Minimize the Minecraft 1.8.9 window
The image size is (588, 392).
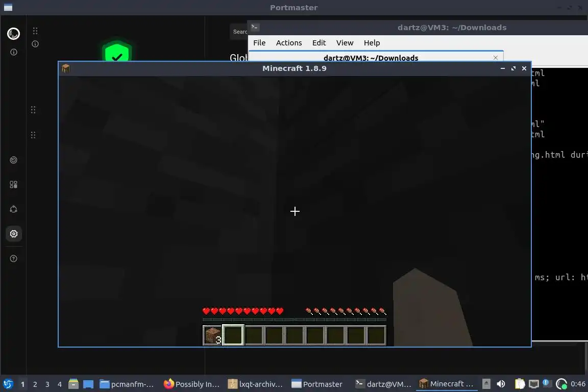coord(502,68)
